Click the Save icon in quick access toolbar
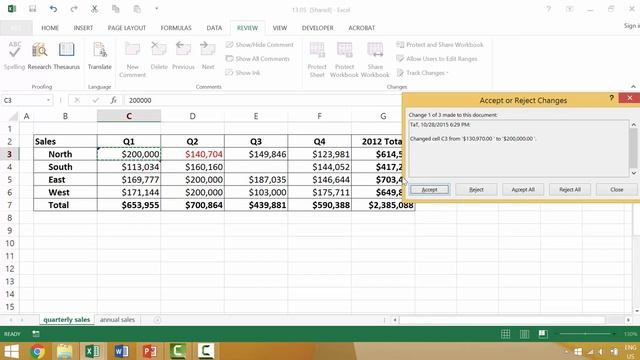The image size is (640, 360). 32,9
